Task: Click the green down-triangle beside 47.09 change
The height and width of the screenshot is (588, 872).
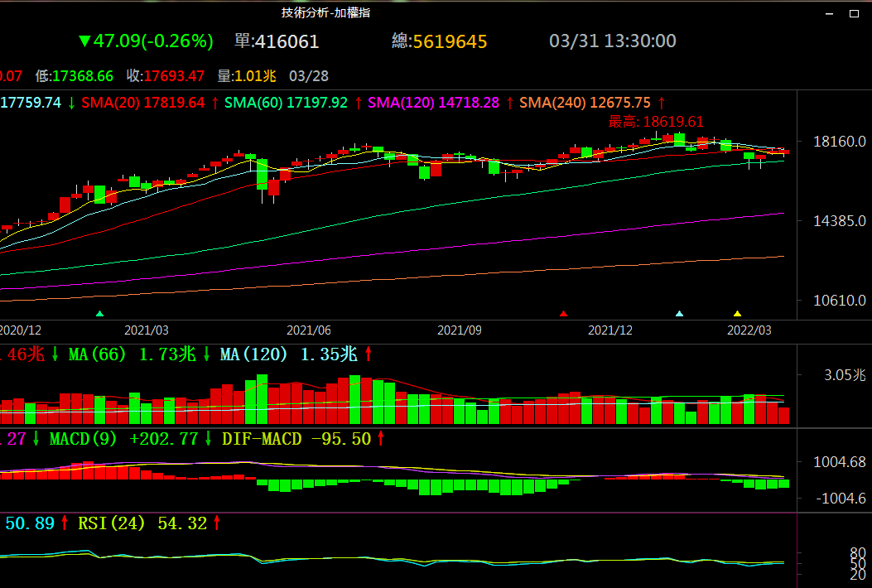Action: (x=84, y=41)
